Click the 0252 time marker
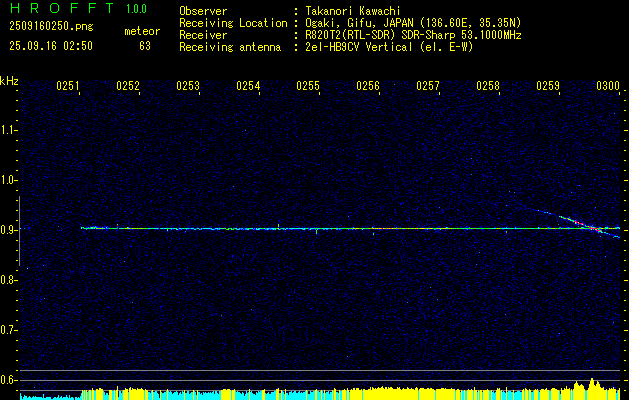Viewport: 629px width, 400px height. pyautogui.click(x=128, y=85)
